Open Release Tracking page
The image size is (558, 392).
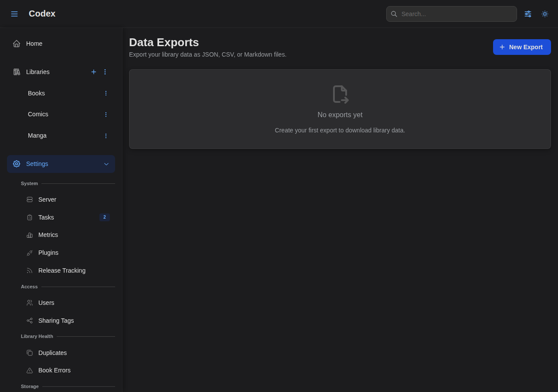coord(68,270)
